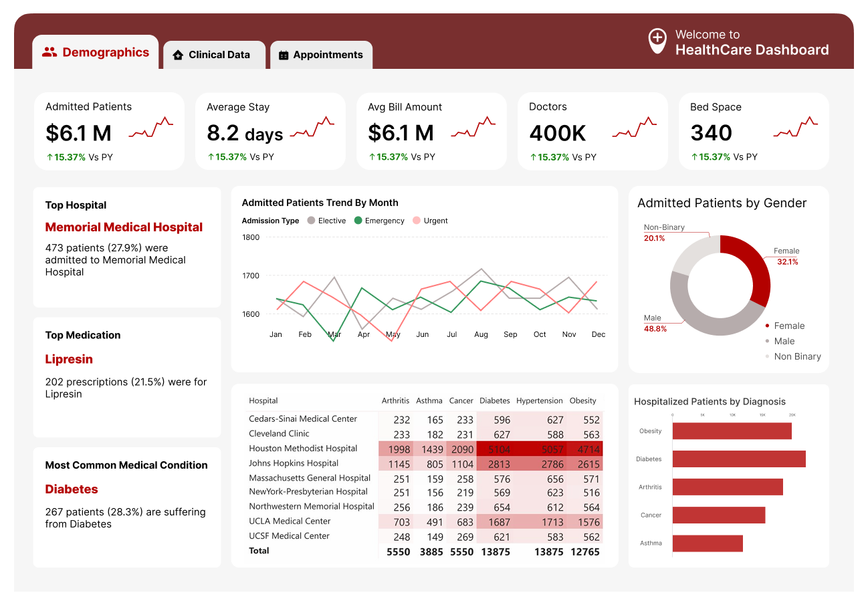The height and width of the screenshot is (605, 868).
Task: Open the Memorial Medical Hospital link
Action: pos(124,227)
